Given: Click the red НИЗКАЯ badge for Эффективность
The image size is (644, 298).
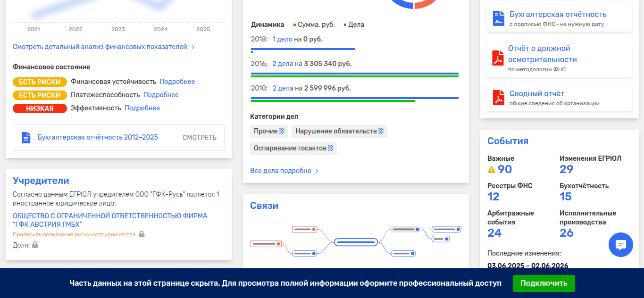Looking at the screenshot, I should tap(40, 108).
